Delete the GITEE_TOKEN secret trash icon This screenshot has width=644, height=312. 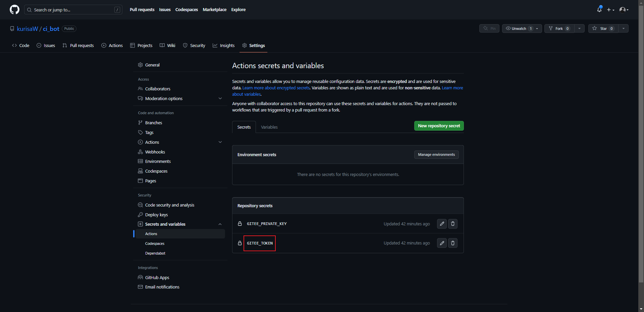(x=453, y=243)
